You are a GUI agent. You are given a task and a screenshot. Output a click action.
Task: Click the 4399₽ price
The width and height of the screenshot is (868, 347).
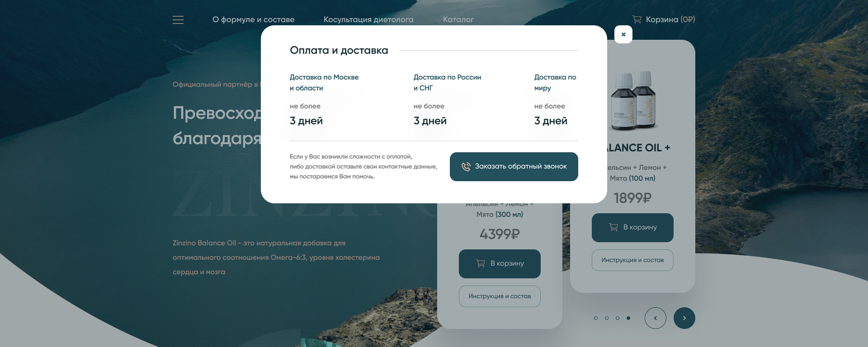pyautogui.click(x=500, y=234)
